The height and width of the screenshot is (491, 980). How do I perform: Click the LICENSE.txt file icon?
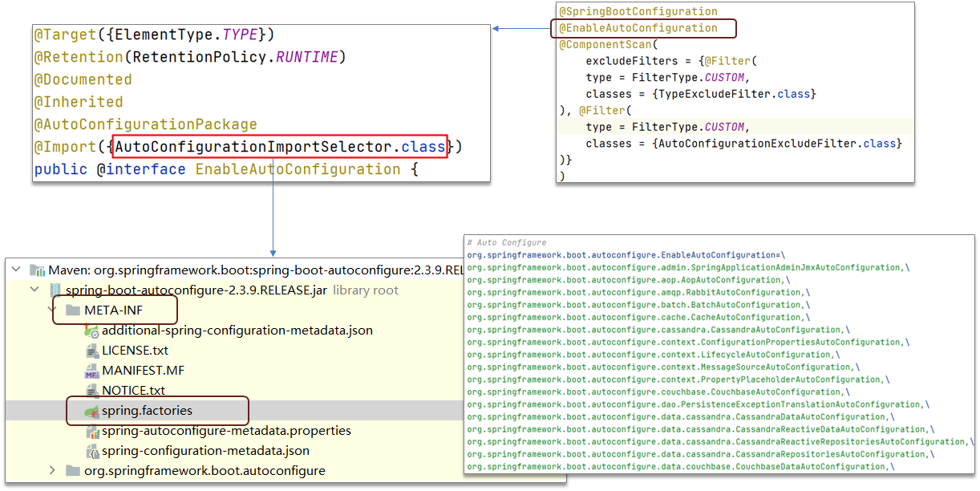pos(91,351)
